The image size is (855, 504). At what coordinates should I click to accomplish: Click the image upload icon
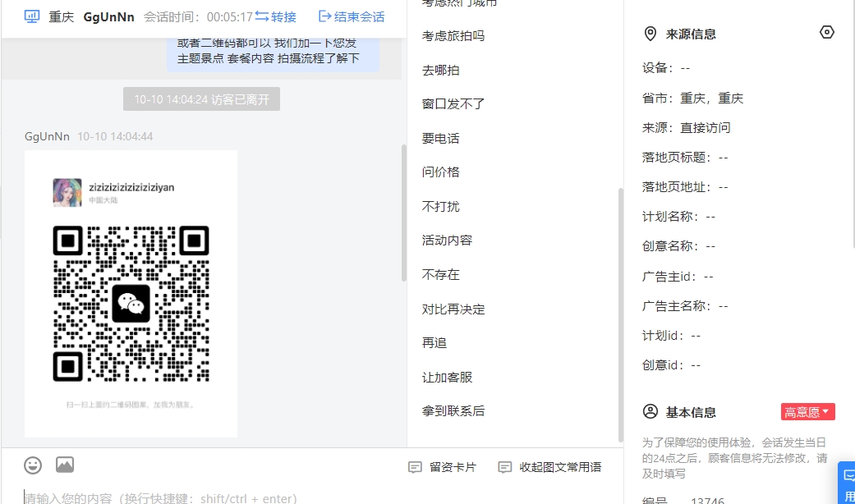pyautogui.click(x=65, y=465)
